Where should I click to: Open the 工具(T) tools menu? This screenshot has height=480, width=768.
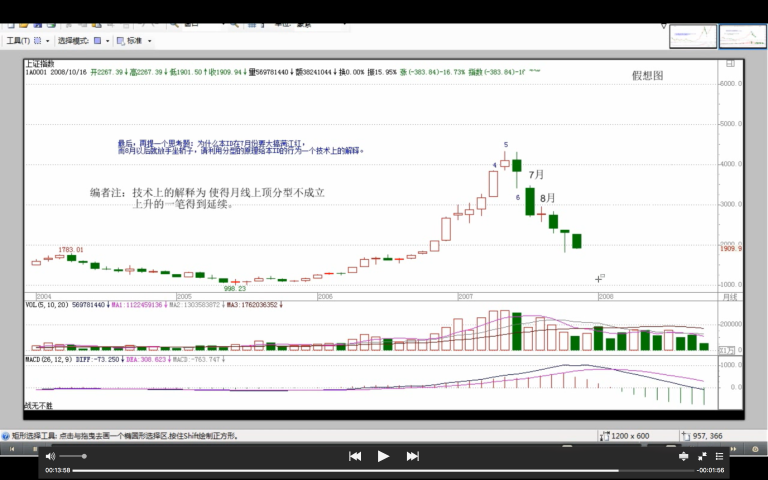(x=18, y=41)
